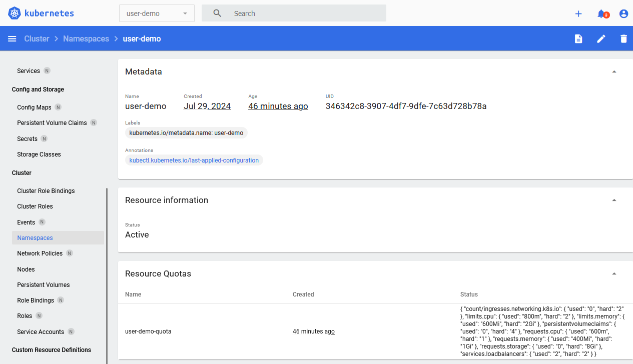The height and width of the screenshot is (364, 633).
Task: Collapse the Resource information card
Action: (614, 200)
